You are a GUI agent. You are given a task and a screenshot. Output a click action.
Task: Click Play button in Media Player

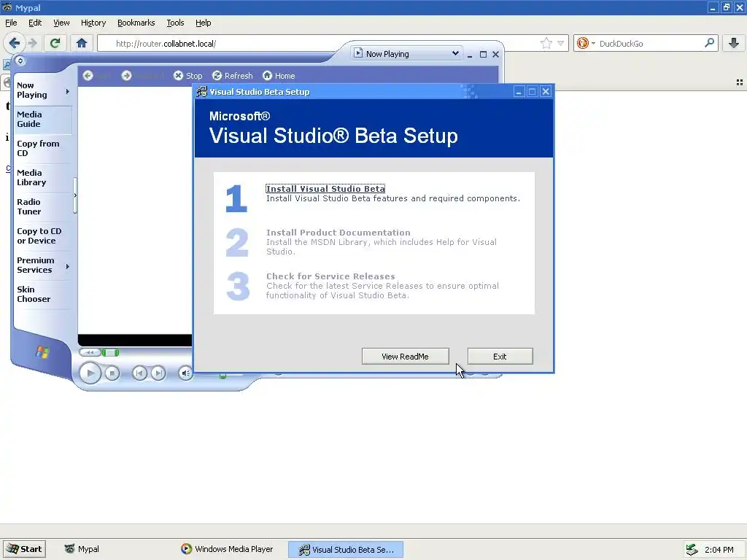pos(90,373)
